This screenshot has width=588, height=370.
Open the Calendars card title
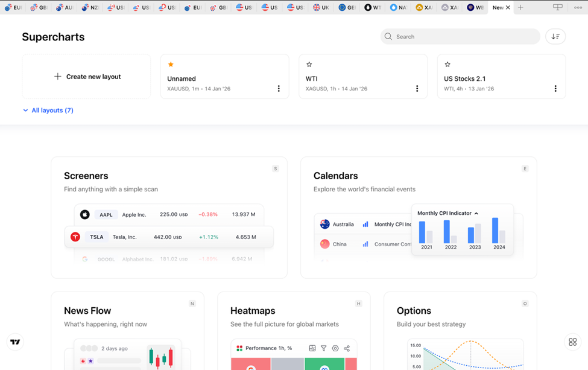[x=336, y=176]
